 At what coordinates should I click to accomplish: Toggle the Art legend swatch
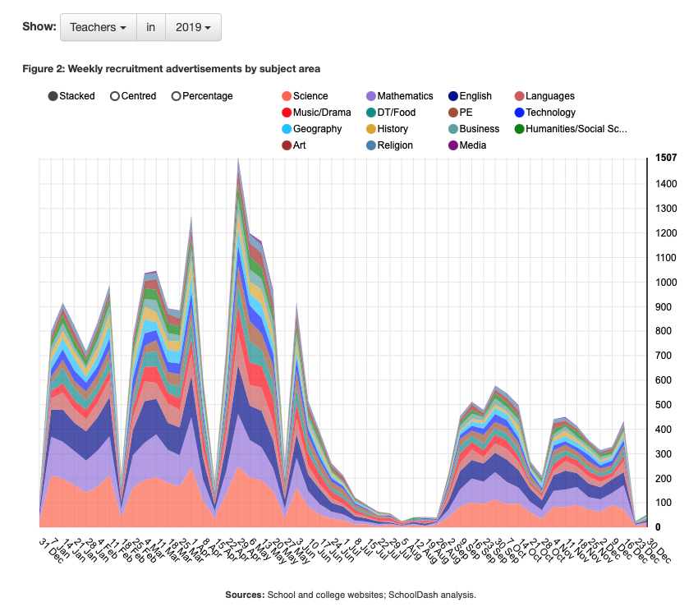(287, 145)
